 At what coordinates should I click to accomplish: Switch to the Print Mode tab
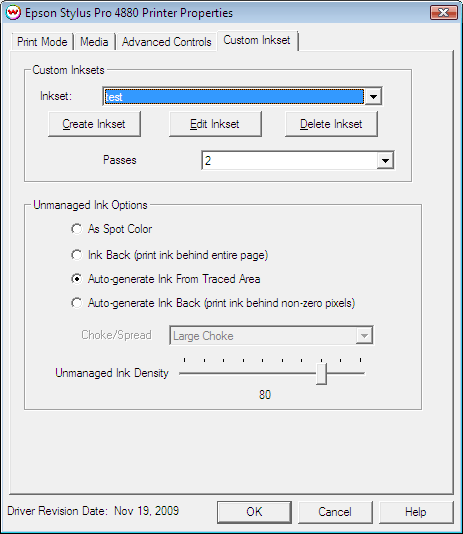point(42,42)
